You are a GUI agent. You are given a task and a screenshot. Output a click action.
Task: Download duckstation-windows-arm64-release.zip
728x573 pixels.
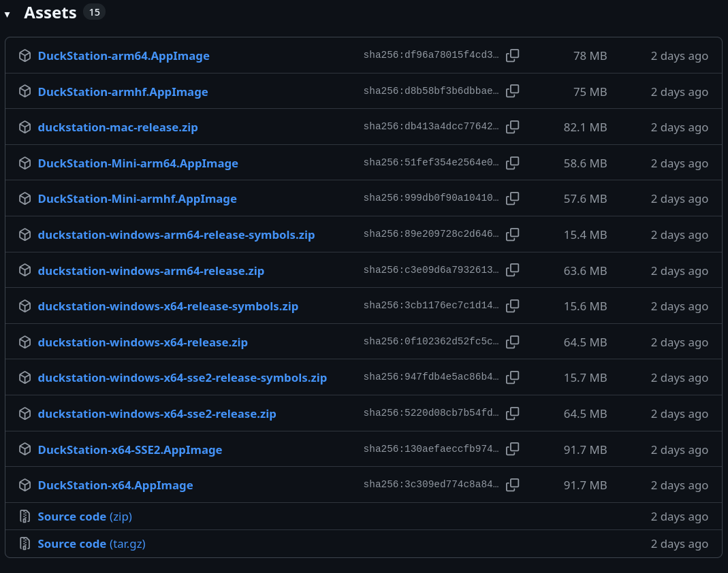pos(151,271)
